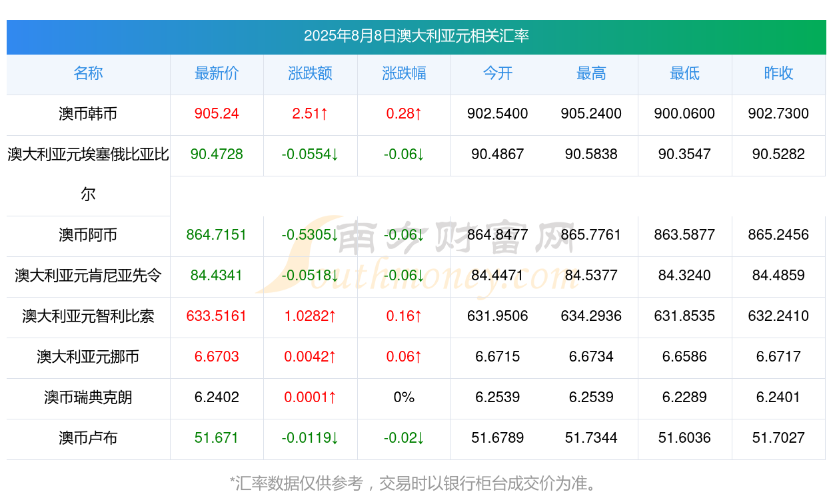The image size is (833, 504).
Task: Click the low value 84.3240
Action: tap(684, 276)
